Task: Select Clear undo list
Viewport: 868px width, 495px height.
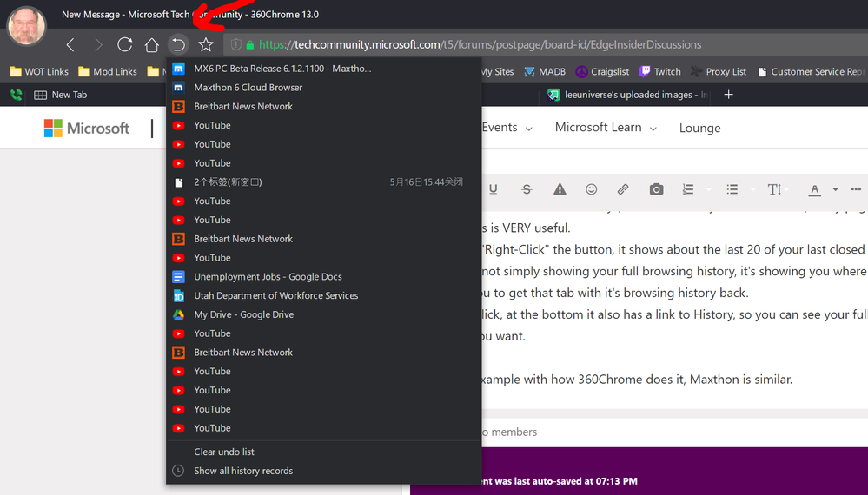Action: (323, 452)
